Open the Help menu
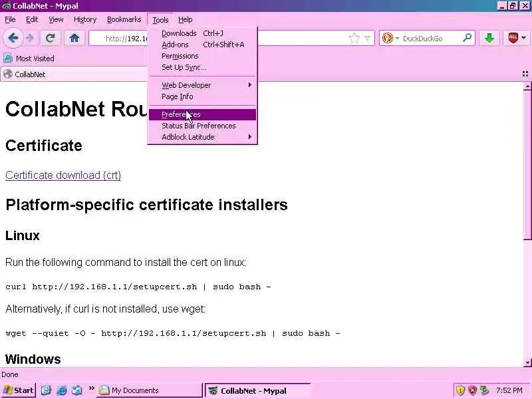This screenshot has height=399, width=532. (186, 20)
